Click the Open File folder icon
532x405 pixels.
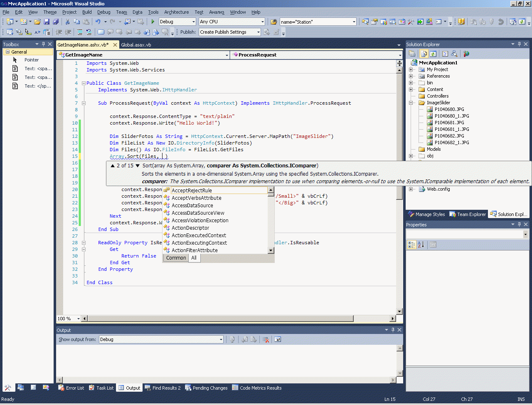tap(37, 22)
